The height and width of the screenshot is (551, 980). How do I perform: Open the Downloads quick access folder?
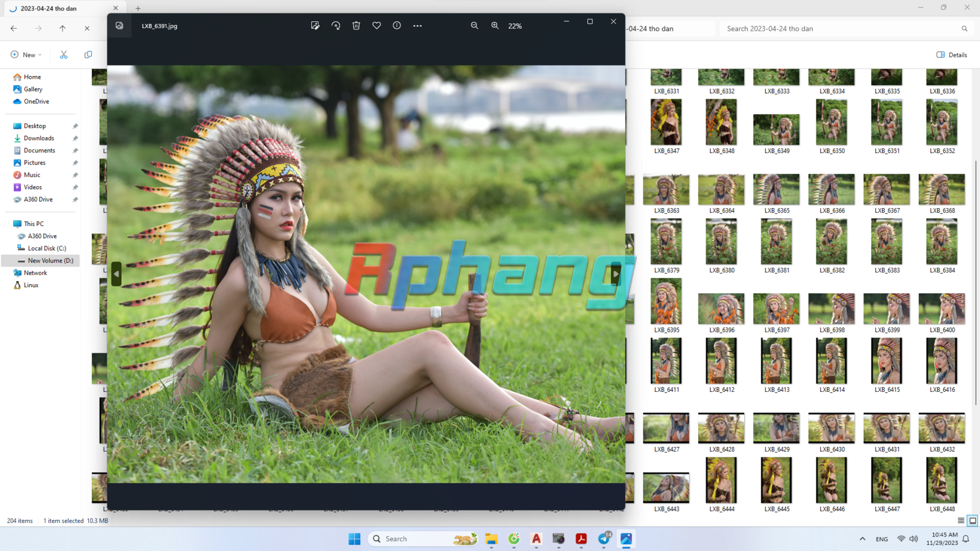(40, 138)
